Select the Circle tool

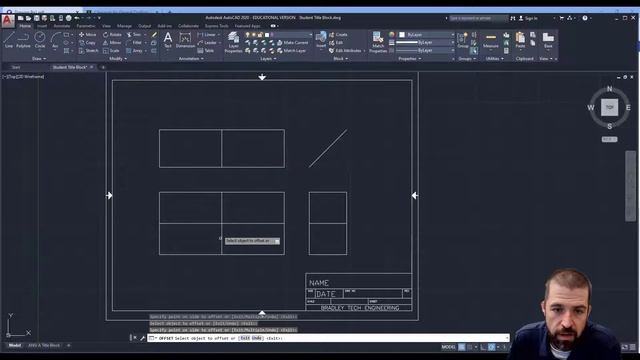40,40
